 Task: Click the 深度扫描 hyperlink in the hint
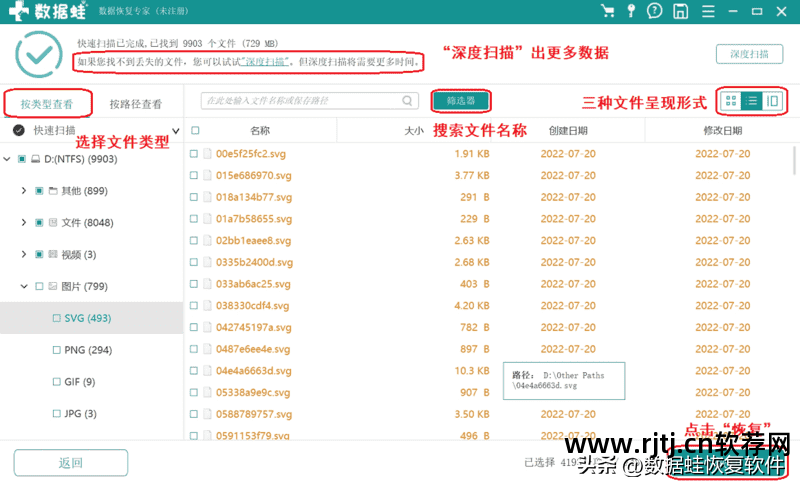[x=264, y=62]
